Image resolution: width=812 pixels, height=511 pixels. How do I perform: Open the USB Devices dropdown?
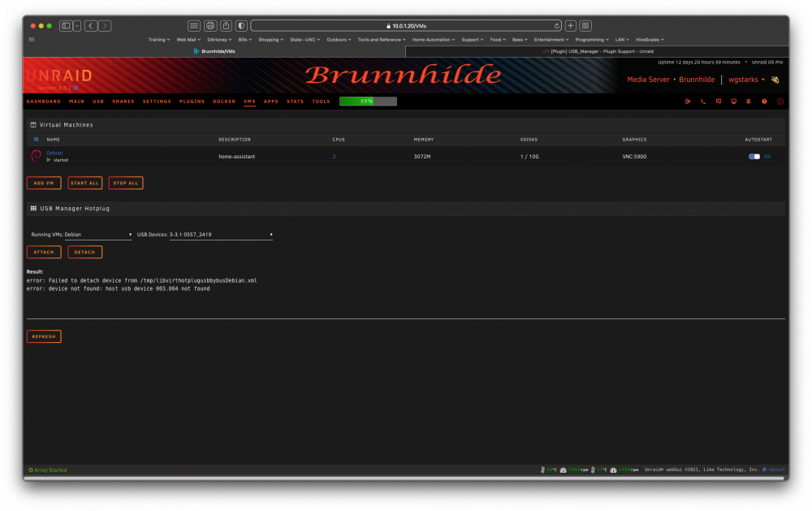(221, 235)
